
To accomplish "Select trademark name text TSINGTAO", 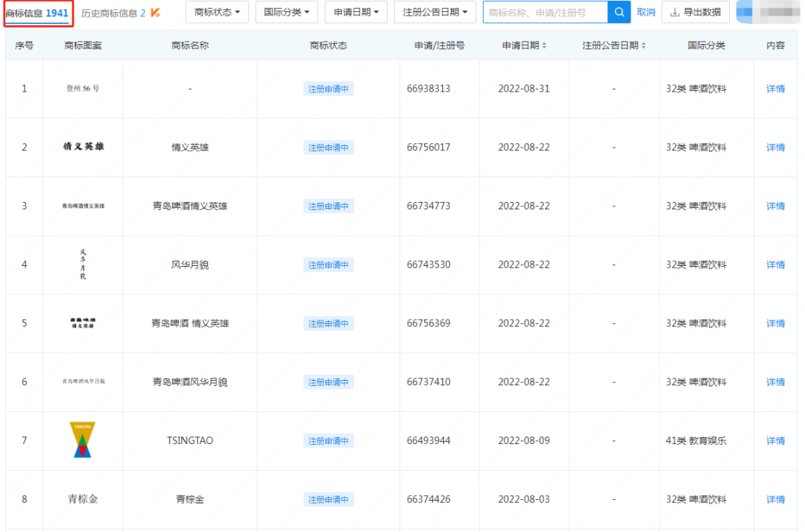I will (x=190, y=440).
